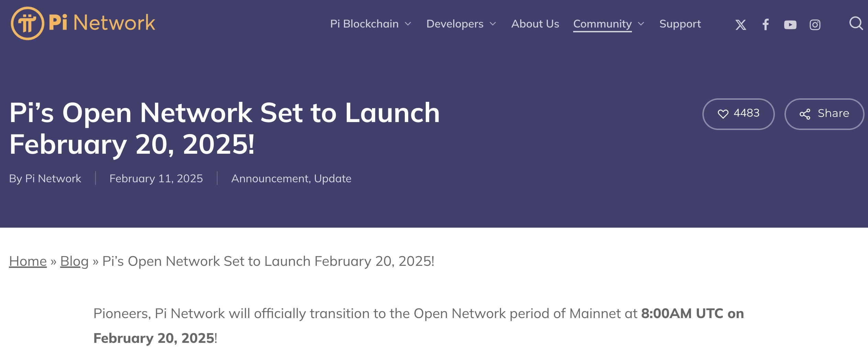Click the Pi Network author link
This screenshot has height=359, width=868.
(x=53, y=178)
